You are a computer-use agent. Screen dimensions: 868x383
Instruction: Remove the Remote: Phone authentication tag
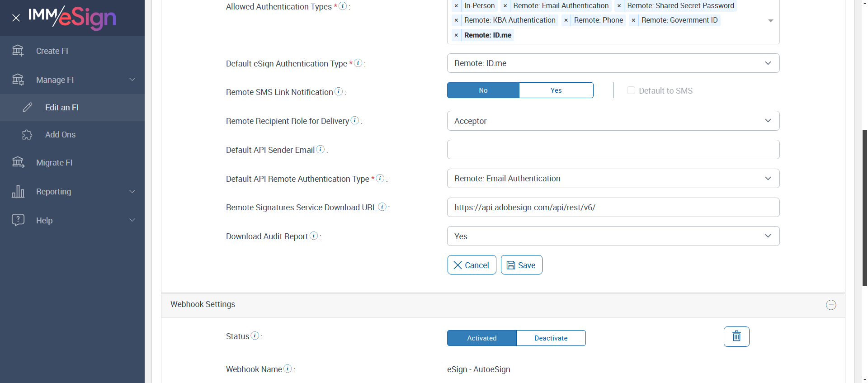point(566,20)
